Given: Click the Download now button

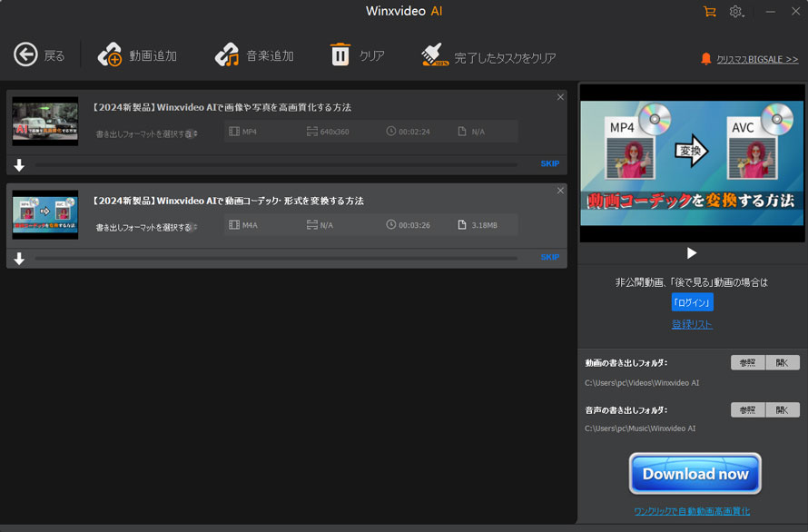Looking at the screenshot, I should pos(695,473).
